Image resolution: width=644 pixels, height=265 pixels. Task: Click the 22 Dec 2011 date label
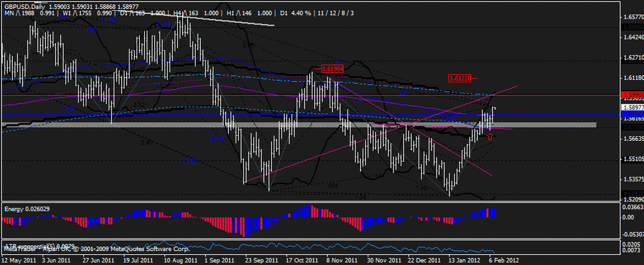click(424, 260)
